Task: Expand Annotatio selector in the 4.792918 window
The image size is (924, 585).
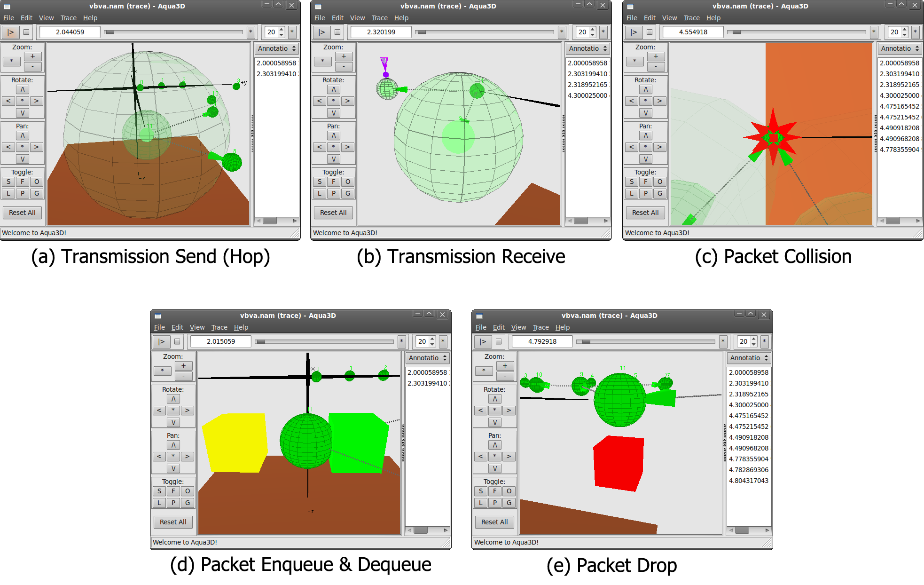Action: (x=749, y=358)
